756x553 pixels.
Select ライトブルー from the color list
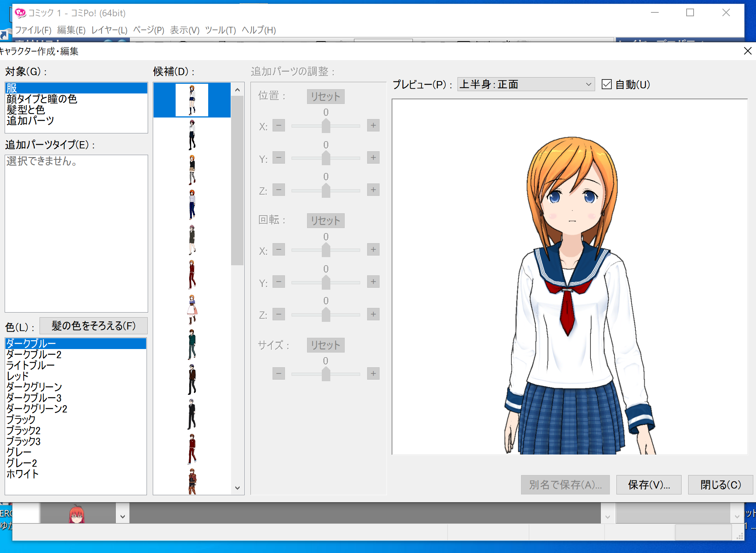[30, 365]
